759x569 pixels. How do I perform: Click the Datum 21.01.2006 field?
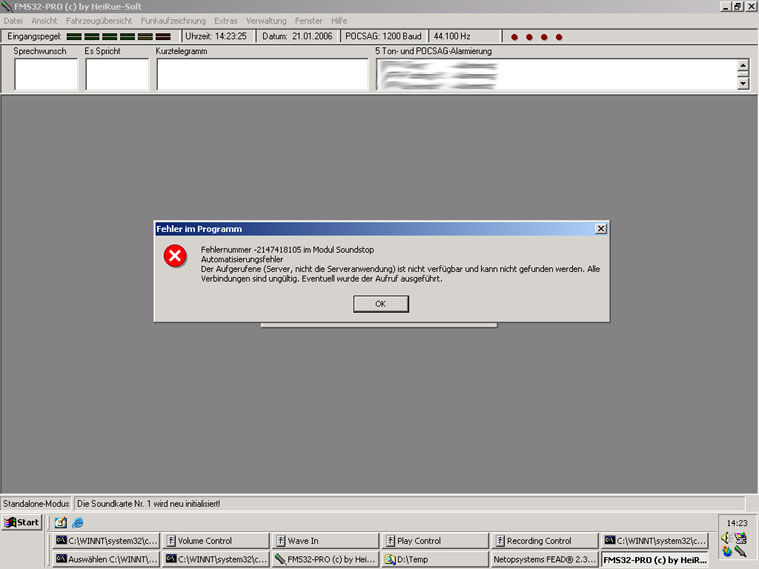(x=298, y=36)
